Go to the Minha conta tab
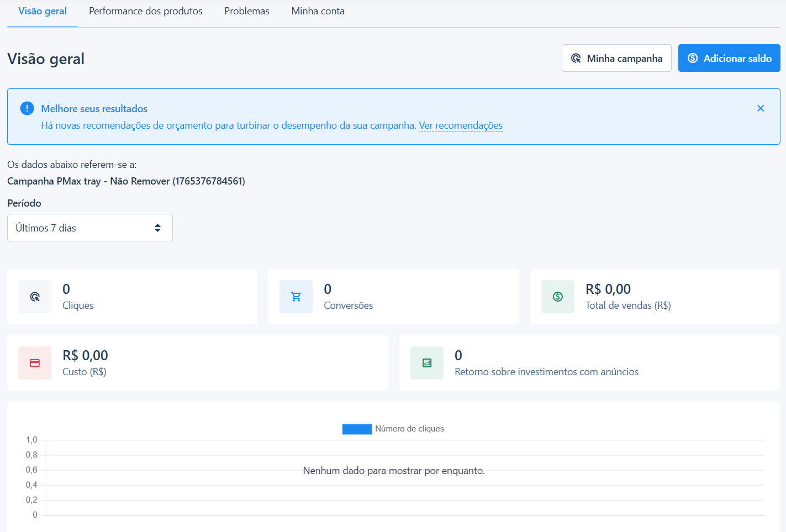 [318, 11]
